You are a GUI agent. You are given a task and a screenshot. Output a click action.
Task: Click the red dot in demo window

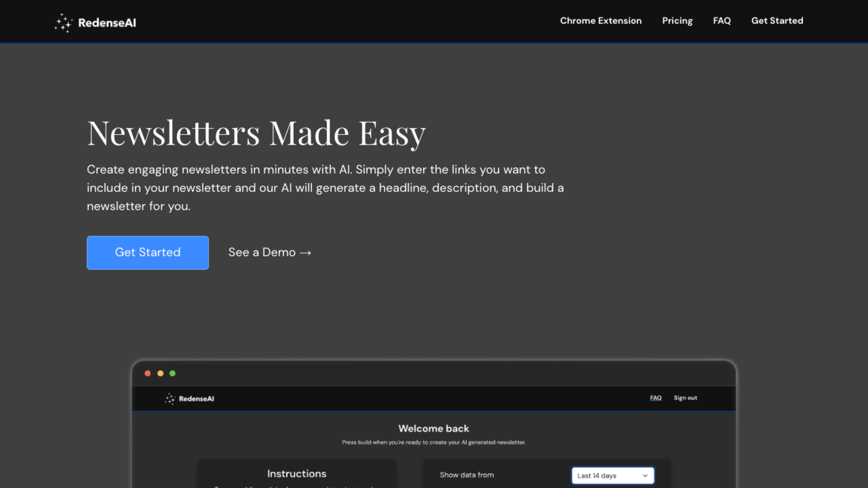tap(148, 373)
